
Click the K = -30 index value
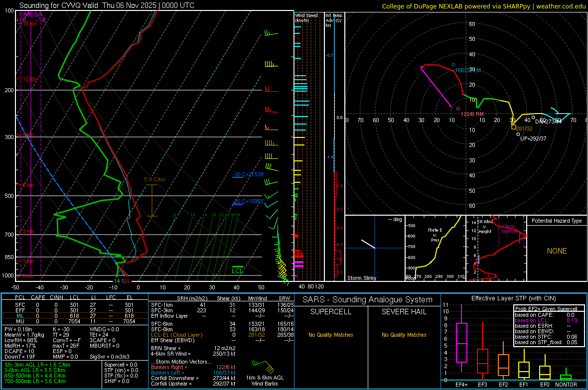[x=61, y=329]
